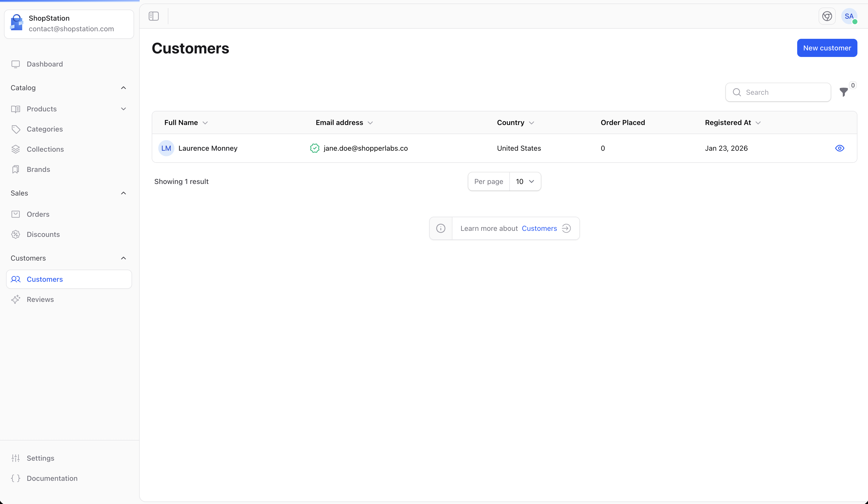Open filters via the funnel icon
The height and width of the screenshot is (504, 868).
(844, 92)
